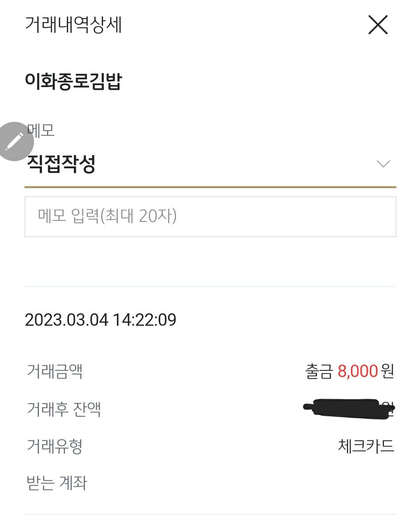Tap the transaction time 14:22:09
The image size is (420, 517).
(145, 320)
